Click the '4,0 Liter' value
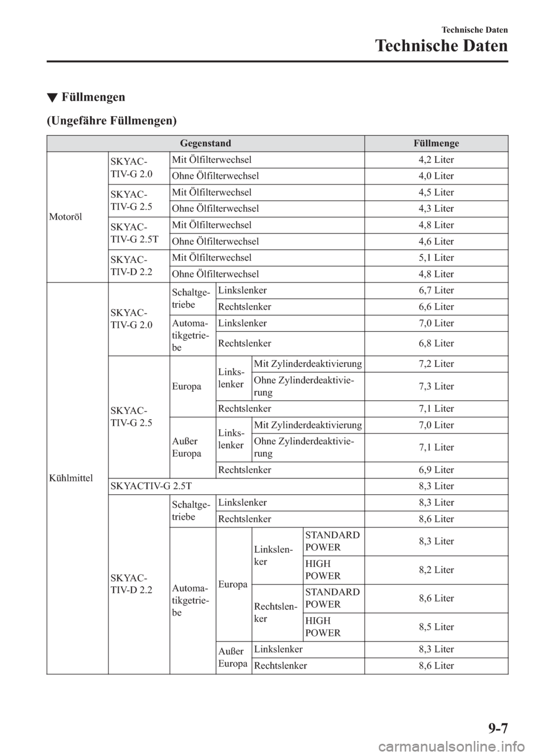This screenshot has width=534, height=756. [436, 176]
